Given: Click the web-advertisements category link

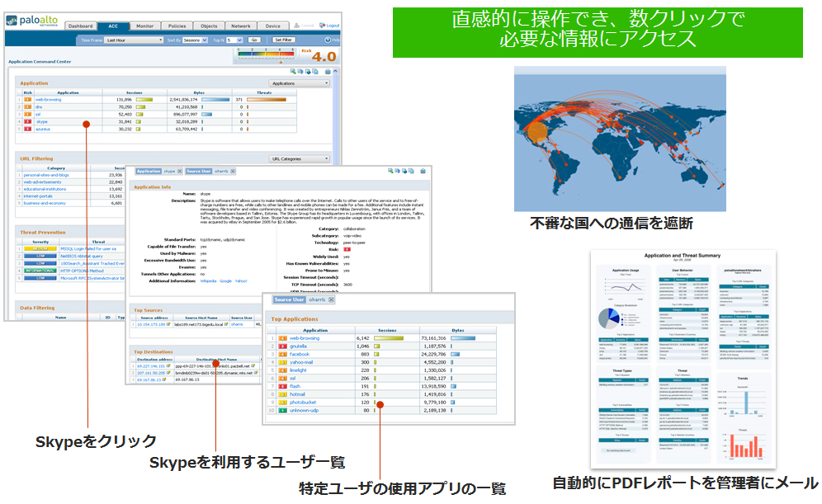Looking at the screenshot, I should click(42, 181).
